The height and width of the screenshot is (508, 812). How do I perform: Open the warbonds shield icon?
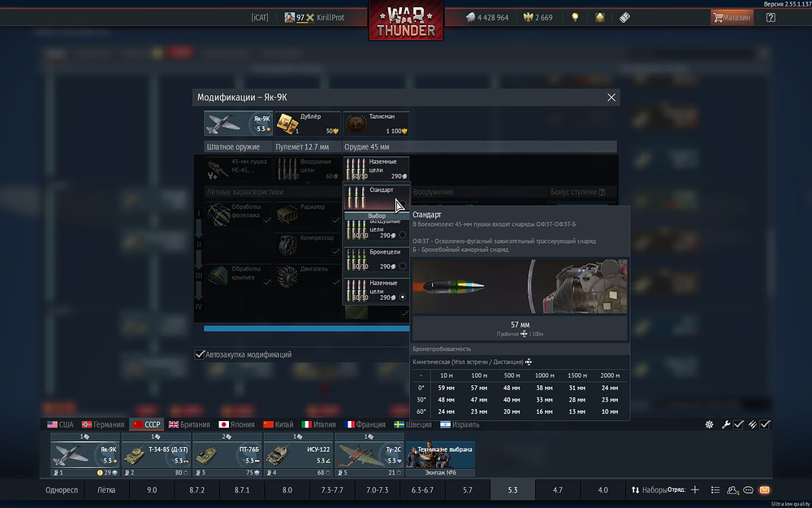[600, 17]
